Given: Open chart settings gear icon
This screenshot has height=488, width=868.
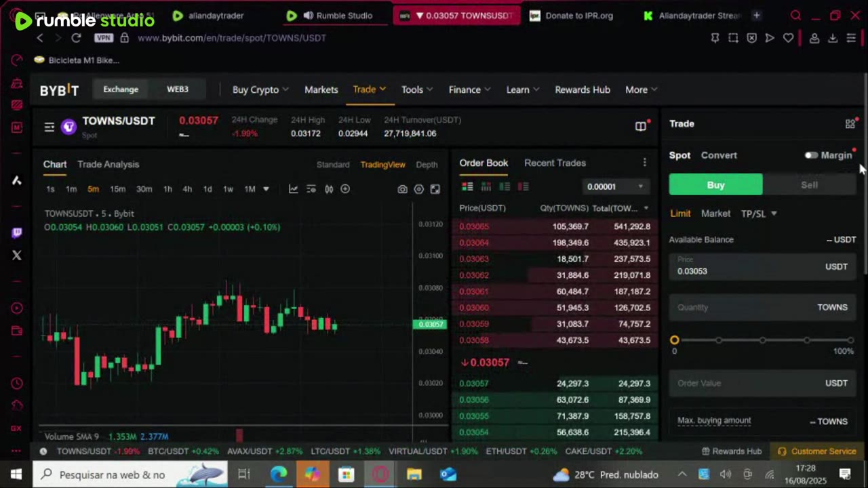Looking at the screenshot, I should pyautogui.click(x=418, y=189).
